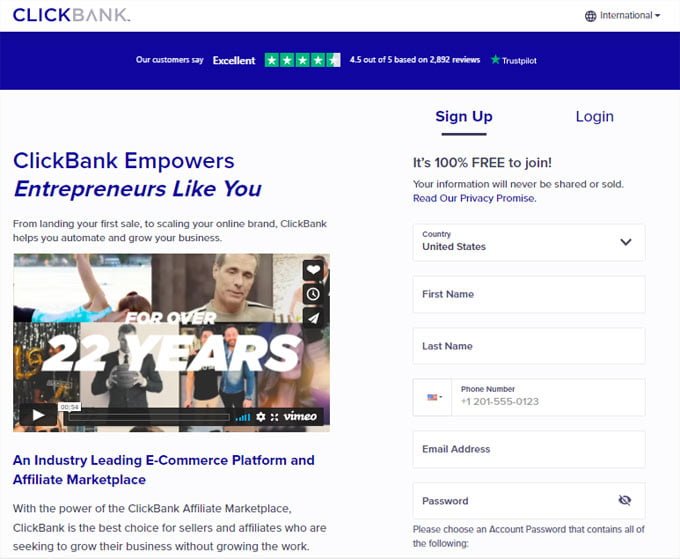Share video using paper plane icon
Viewport: 680px width, 559px height.
[x=313, y=318]
